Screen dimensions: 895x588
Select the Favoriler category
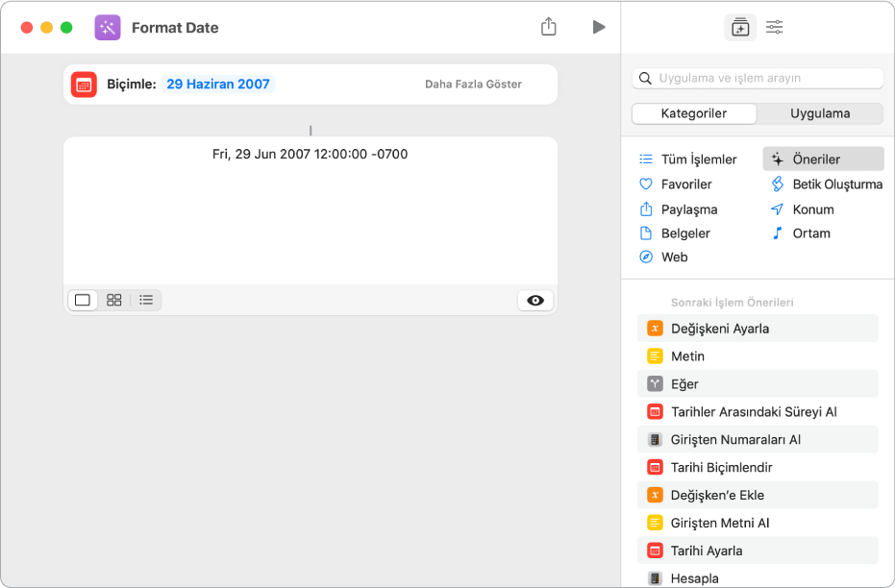point(686,184)
